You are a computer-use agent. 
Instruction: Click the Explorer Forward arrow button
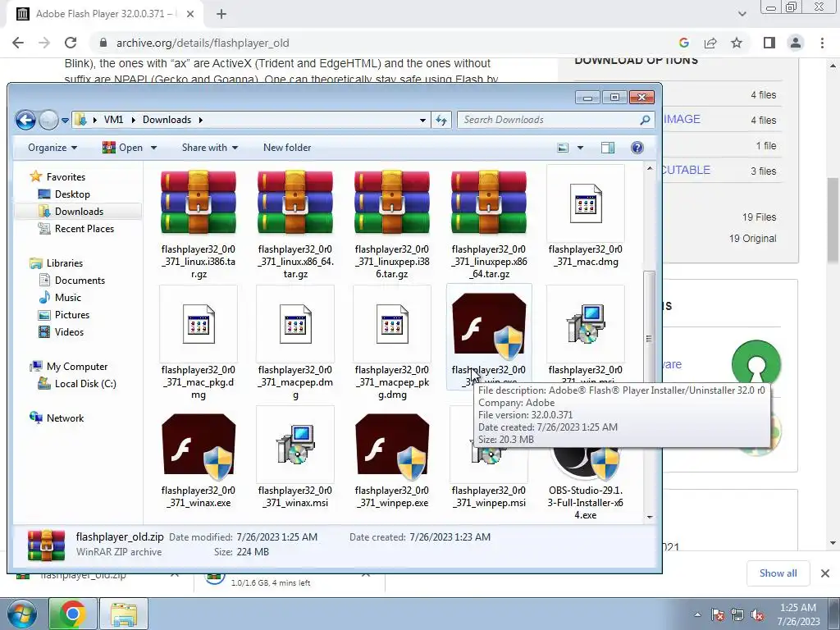(x=48, y=120)
